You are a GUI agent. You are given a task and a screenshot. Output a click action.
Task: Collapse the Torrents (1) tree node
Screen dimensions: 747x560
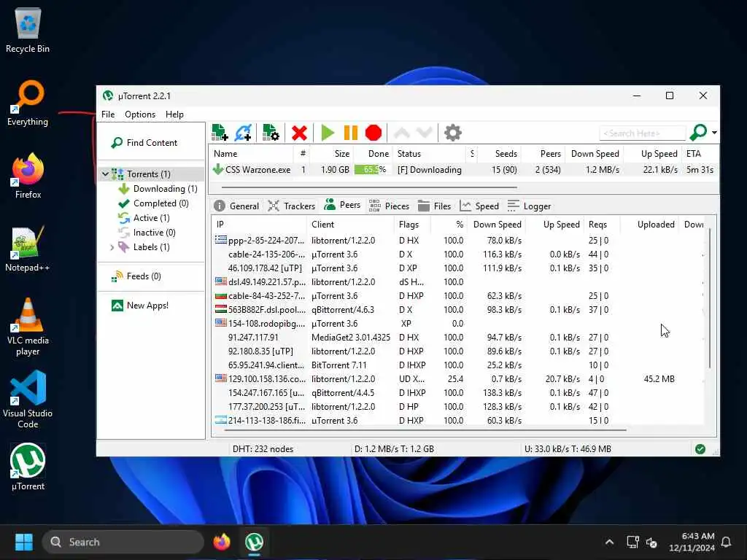(x=105, y=174)
